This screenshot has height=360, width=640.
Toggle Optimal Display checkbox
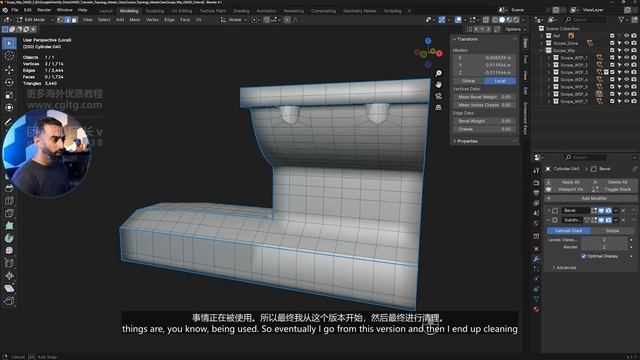pyautogui.click(x=584, y=256)
